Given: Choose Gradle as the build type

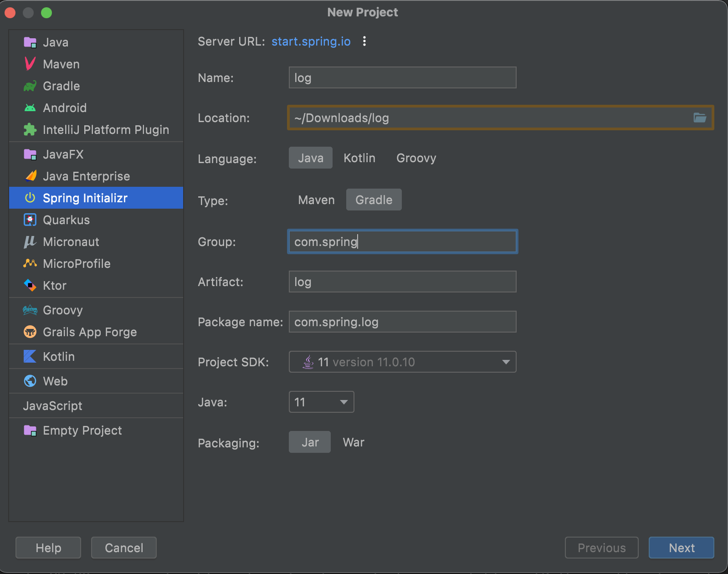Looking at the screenshot, I should coord(374,200).
